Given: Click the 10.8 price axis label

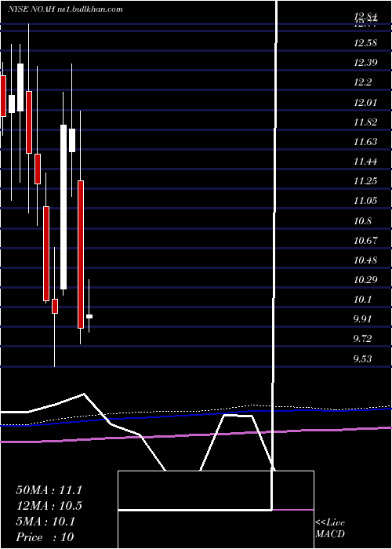Looking at the screenshot, I should tap(363, 221).
